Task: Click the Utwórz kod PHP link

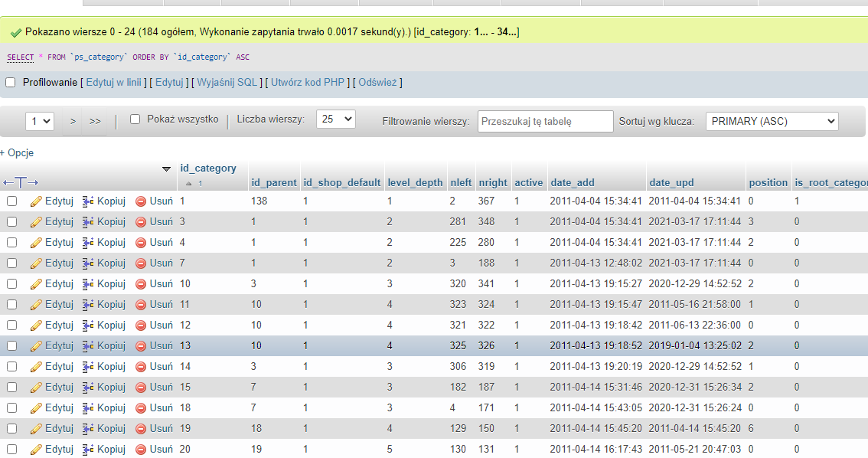Action: [x=308, y=83]
